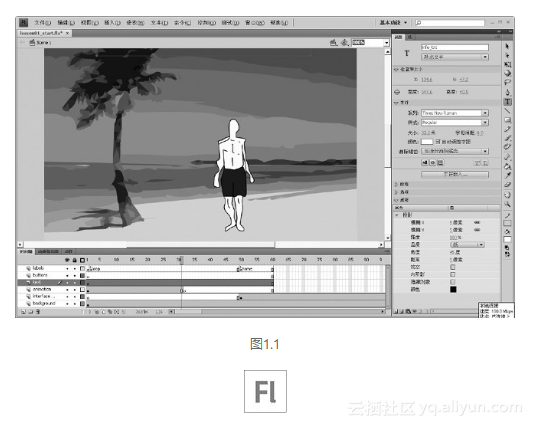Open the File (文件) menu
Image resolution: width=533 pixels, height=427 pixels.
pos(42,22)
